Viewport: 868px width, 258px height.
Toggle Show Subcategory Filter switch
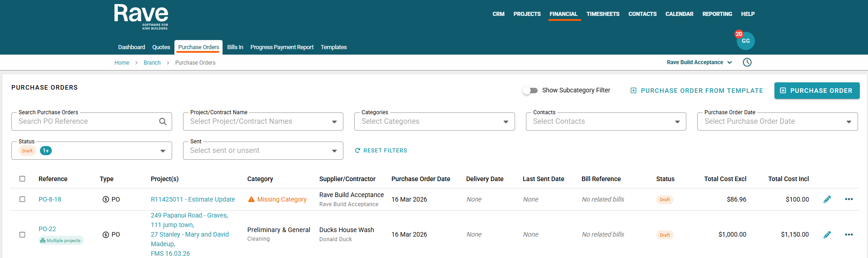coord(530,91)
